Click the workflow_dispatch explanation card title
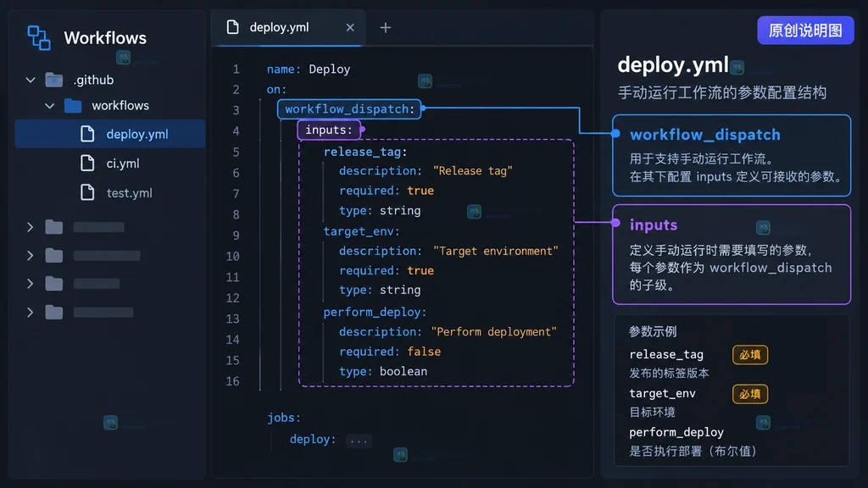Viewport: 868px width, 488px height. click(705, 135)
